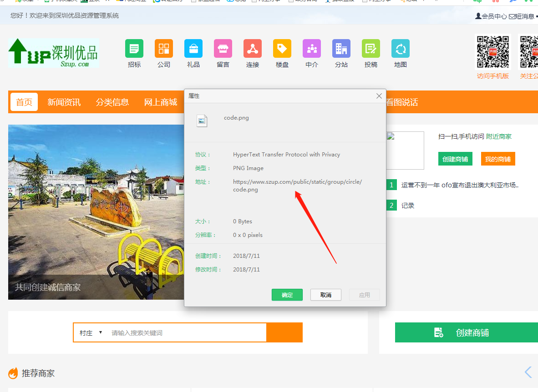
Task: Open 会员中心 in the top bar
Action: (491, 16)
